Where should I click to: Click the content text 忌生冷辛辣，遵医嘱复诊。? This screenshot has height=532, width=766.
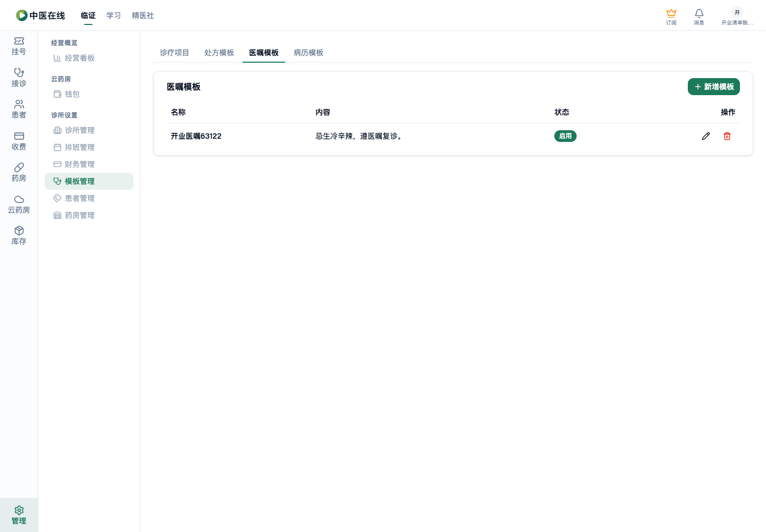(x=360, y=136)
